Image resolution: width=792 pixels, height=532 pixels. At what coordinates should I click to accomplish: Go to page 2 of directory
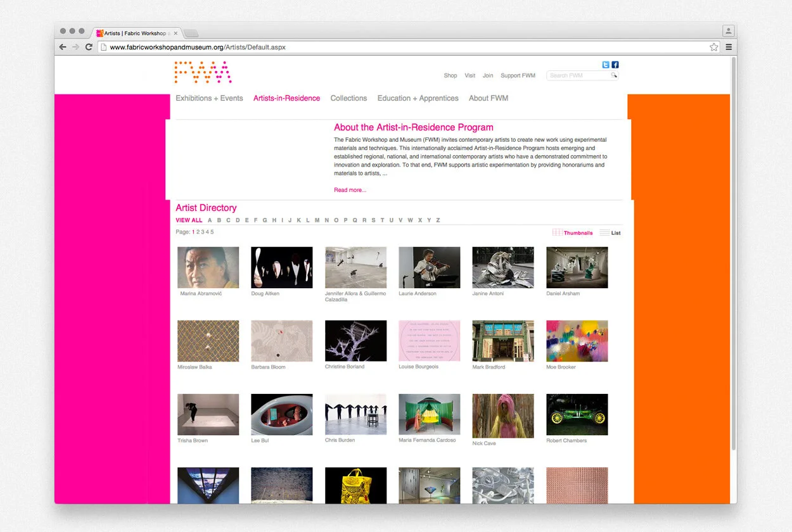point(198,232)
